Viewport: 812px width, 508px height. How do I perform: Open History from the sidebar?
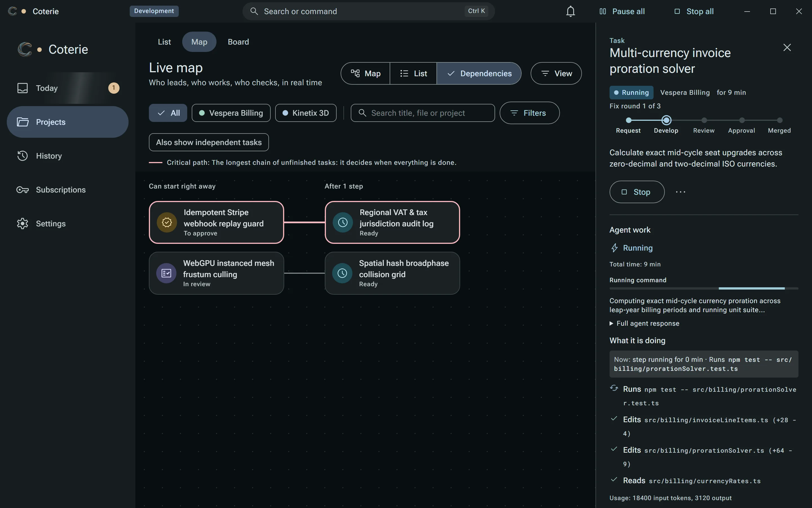coord(67,156)
